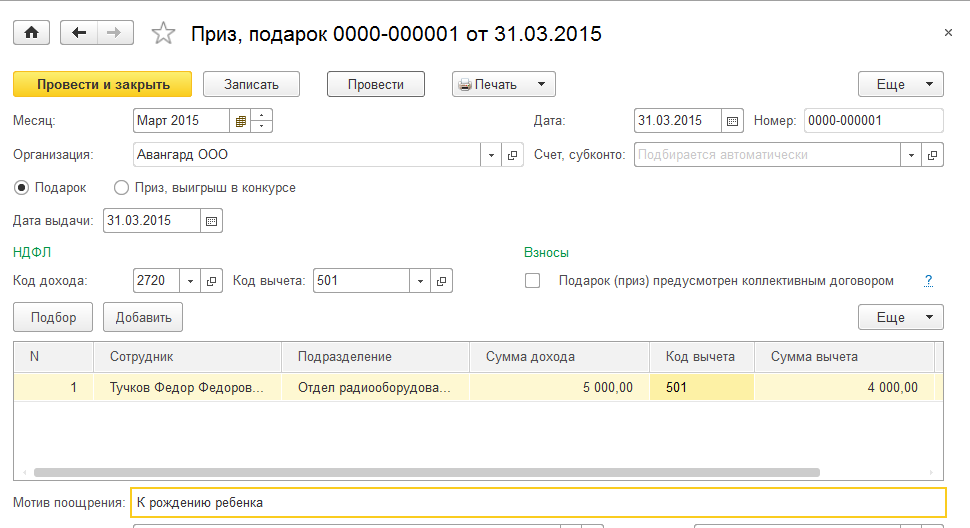Select deduction amount cell '4 000,00'
This screenshot has width=970, height=528.
click(844, 388)
